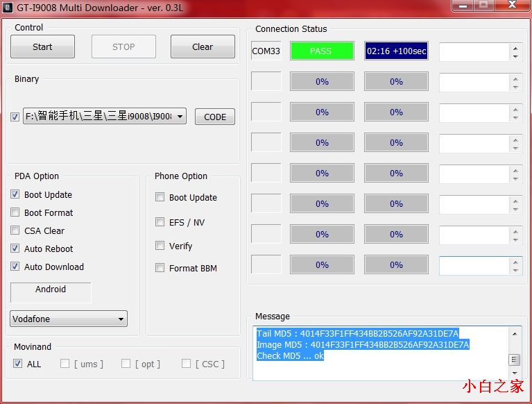Viewport: 532px width, 404px height.
Task: Click the Tail MD5 message line
Action: pyautogui.click(x=358, y=333)
